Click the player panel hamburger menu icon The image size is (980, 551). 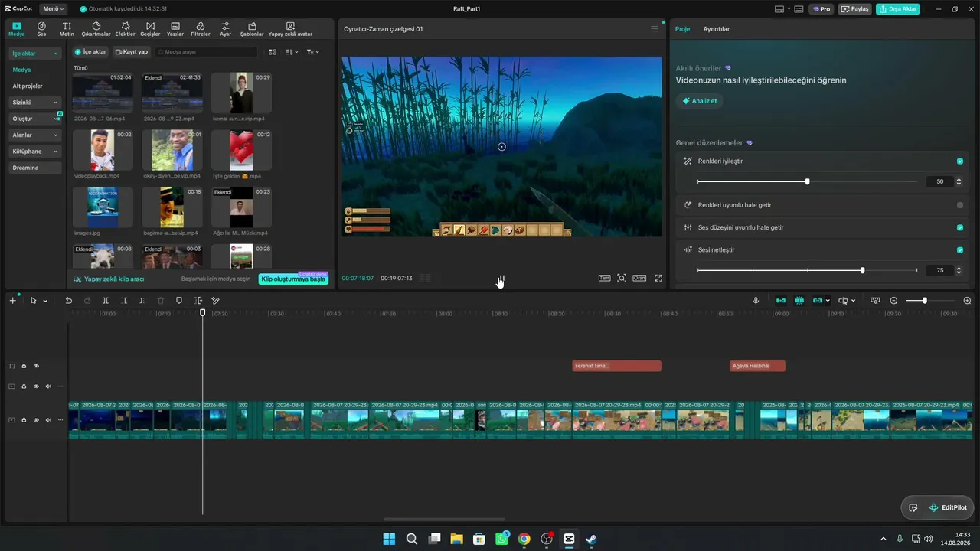tap(655, 29)
